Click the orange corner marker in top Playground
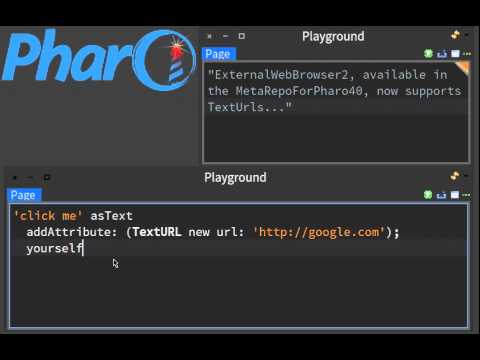 463,68
